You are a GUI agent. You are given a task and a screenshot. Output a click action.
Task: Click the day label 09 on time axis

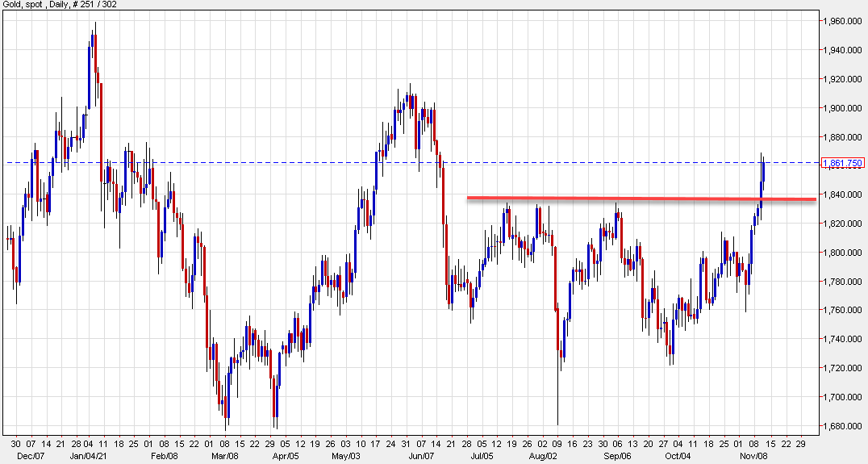557,444
